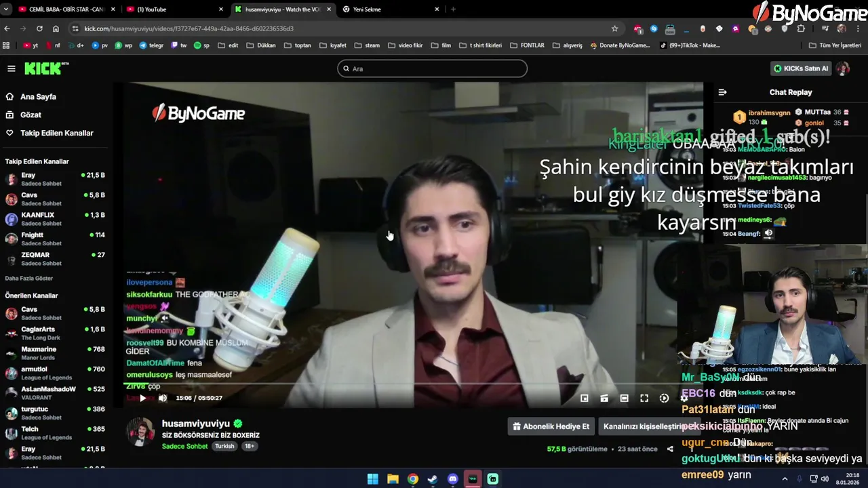Collapse the Chat Replay panel

tap(722, 92)
